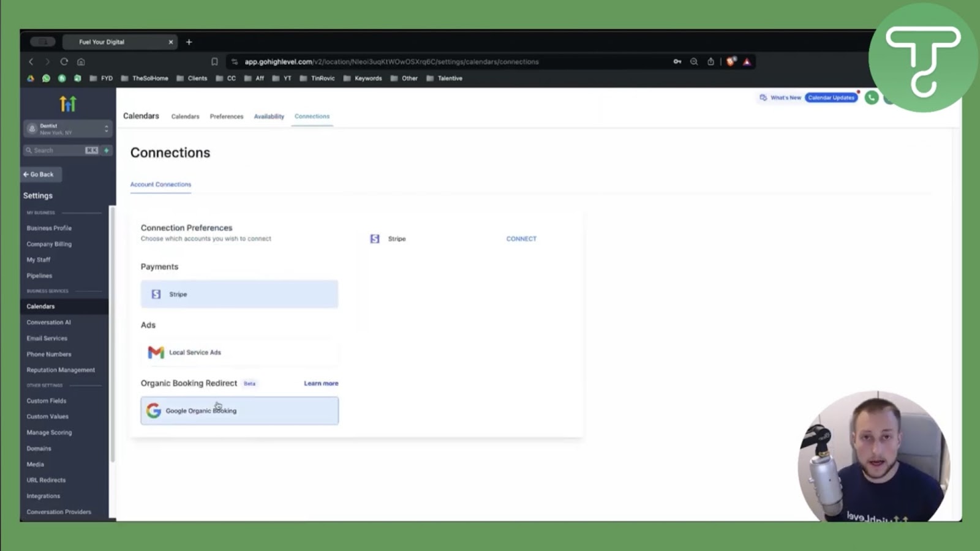Viewport: 980px width, 551px height.
Task: Click the bookmark icon beside the address bar
Action: click(214, 62)
